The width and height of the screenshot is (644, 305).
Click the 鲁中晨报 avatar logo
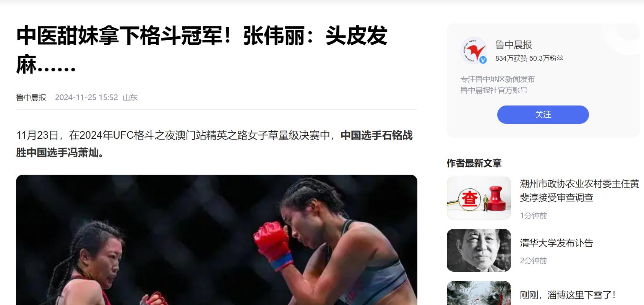(x=474, y=50)
